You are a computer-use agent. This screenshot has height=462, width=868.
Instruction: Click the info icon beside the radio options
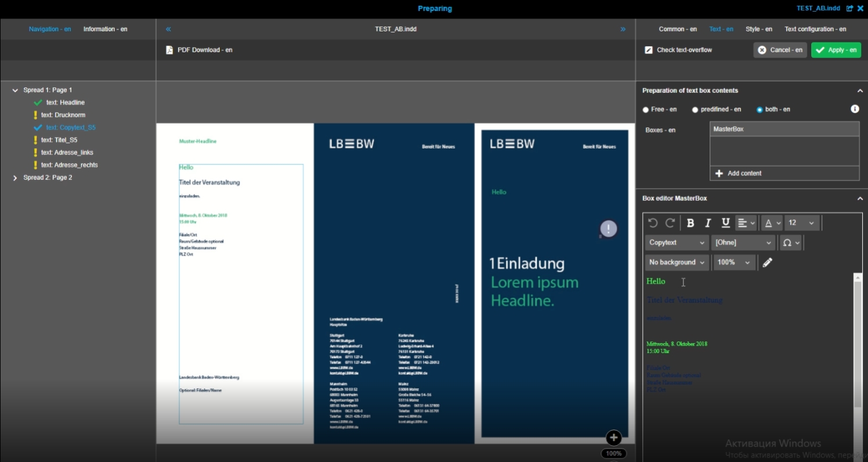(855, 109)
